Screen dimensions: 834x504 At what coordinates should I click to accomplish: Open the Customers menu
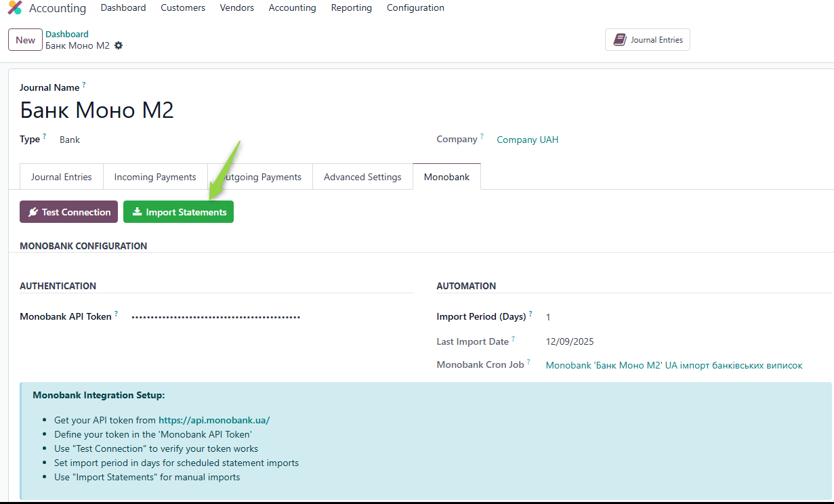click(x=183, y=8)
